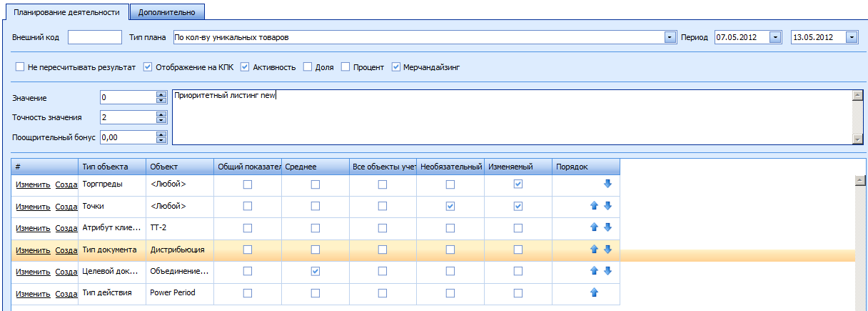The image size is (868, 311).
Task: Move the Тип действия row up
Action: pos(594,292)
